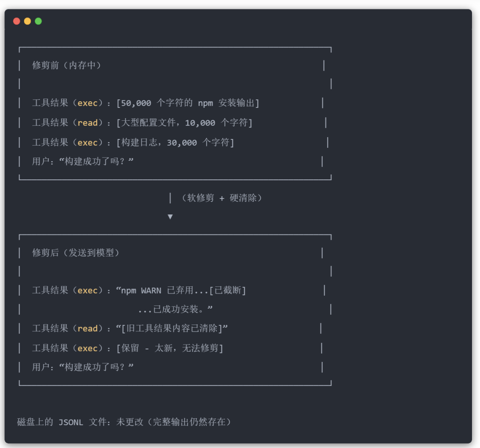Click the （软修剪 + 硬清除） label
Image resolution: width=480 pixels, height=448 pixels.
[x=221, y=198]
